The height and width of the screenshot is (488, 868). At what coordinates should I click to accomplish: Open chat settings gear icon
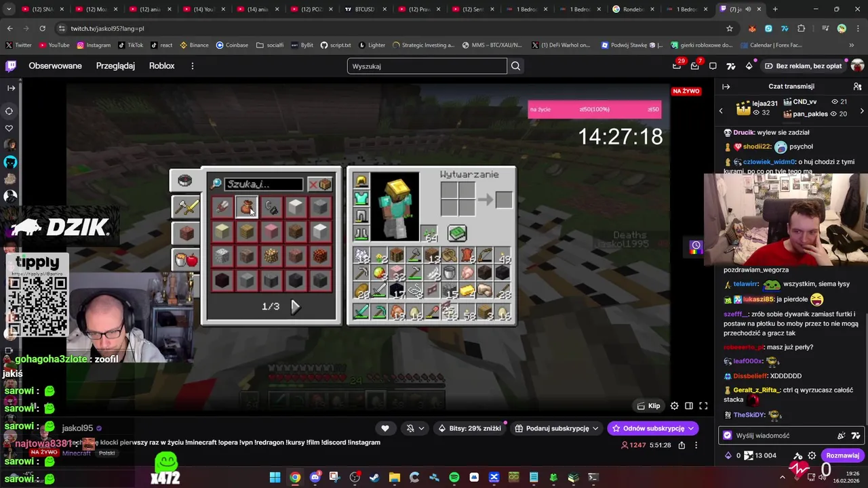(812, 455)
